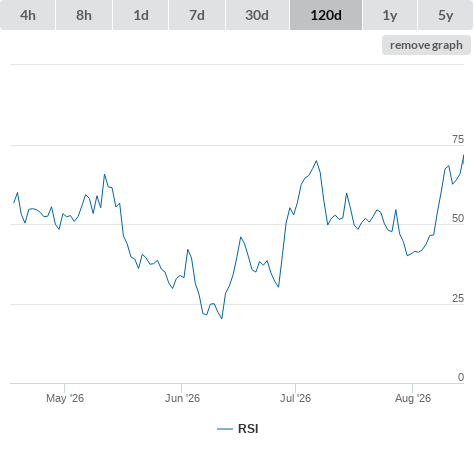474x455 pixels.
Task: Click the remove graph button
Action: 426,45
